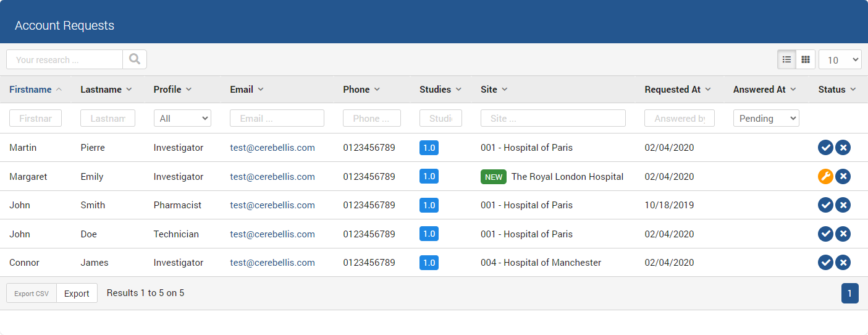Approve Martin Pierre's account request
The image size is (868, 335).
[x=825, y=148]
